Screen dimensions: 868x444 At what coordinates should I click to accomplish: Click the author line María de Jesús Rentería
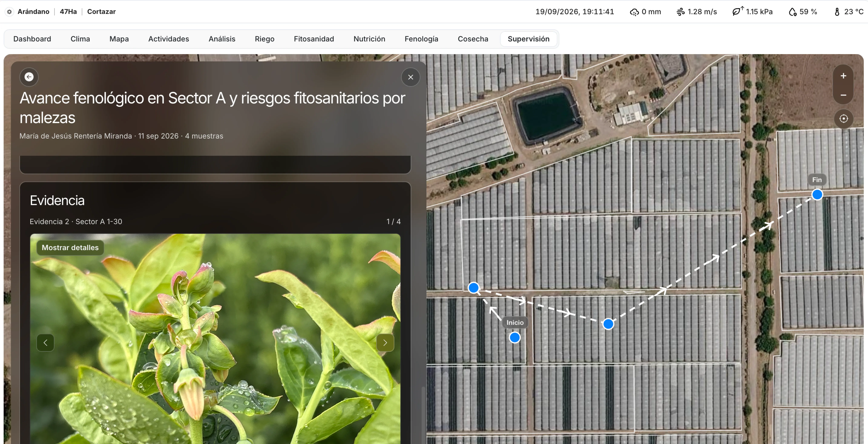(121, 136)
